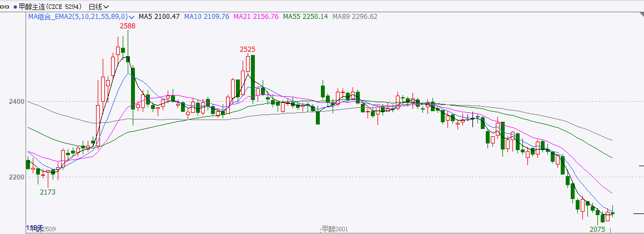
Task: Click the 2200 price axis label
Action: (x=17, y=177)
